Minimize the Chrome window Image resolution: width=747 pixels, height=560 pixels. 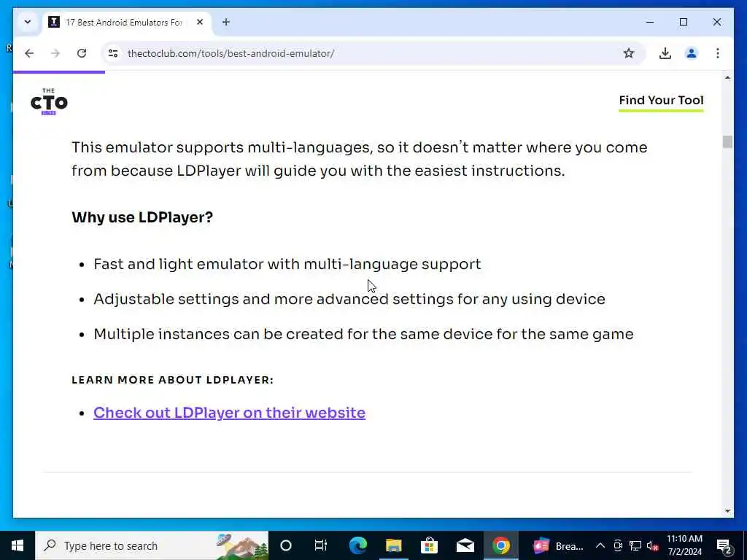(650, 22)
